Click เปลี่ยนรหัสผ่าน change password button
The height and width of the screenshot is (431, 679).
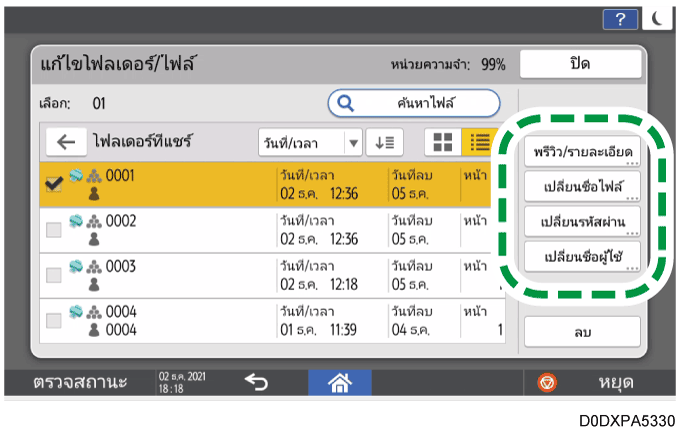tap(581, 221)
